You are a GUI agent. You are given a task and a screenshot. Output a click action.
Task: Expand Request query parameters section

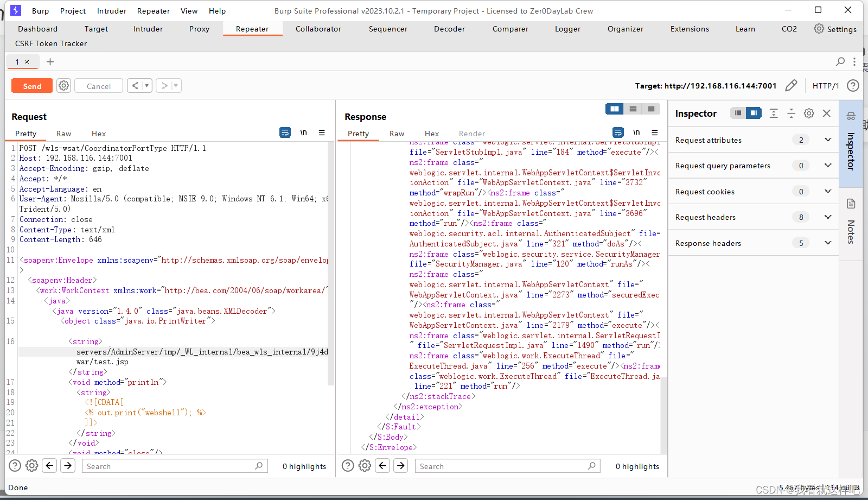[754, 166]
